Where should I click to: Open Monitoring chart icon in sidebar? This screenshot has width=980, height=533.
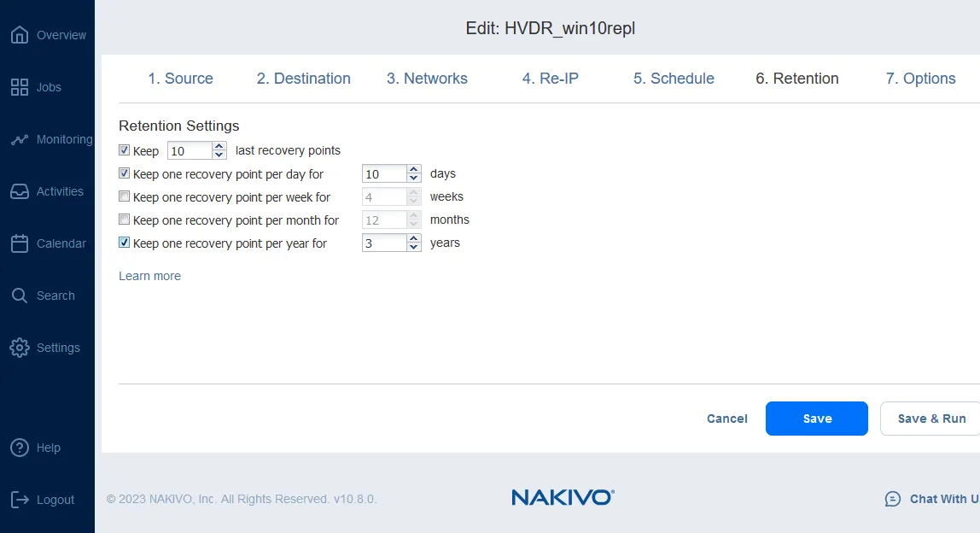[x=20, y=140]
